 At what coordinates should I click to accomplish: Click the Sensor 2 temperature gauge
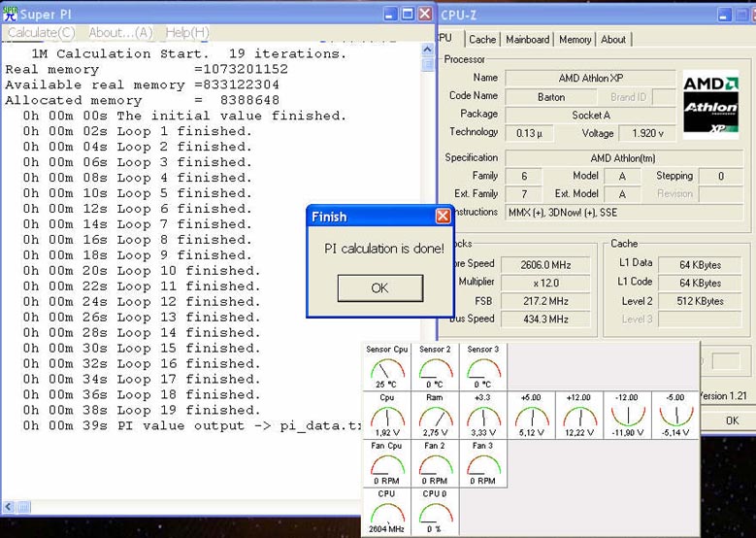tap(435, 367)
